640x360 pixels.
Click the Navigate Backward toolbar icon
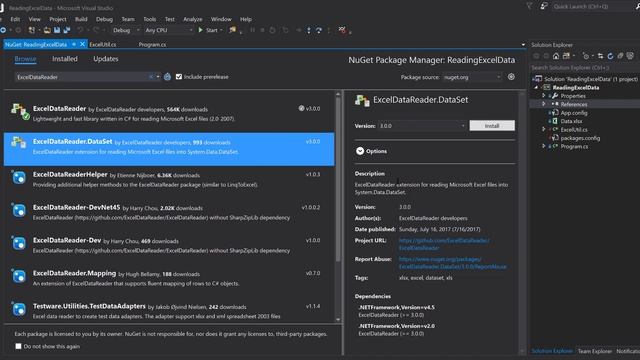coord(3,30)
